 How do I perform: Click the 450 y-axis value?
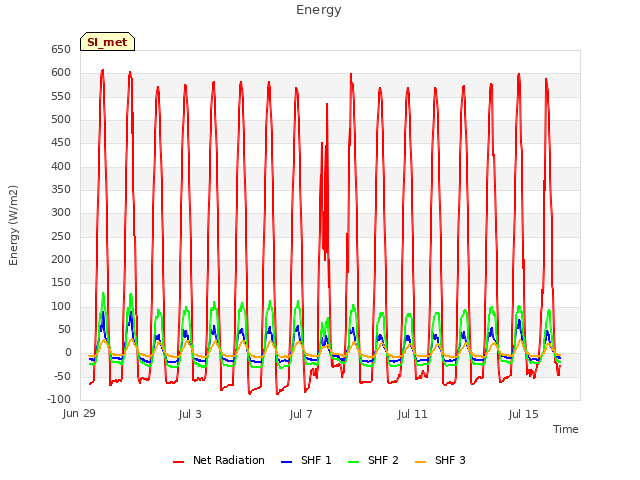point(61,143)
